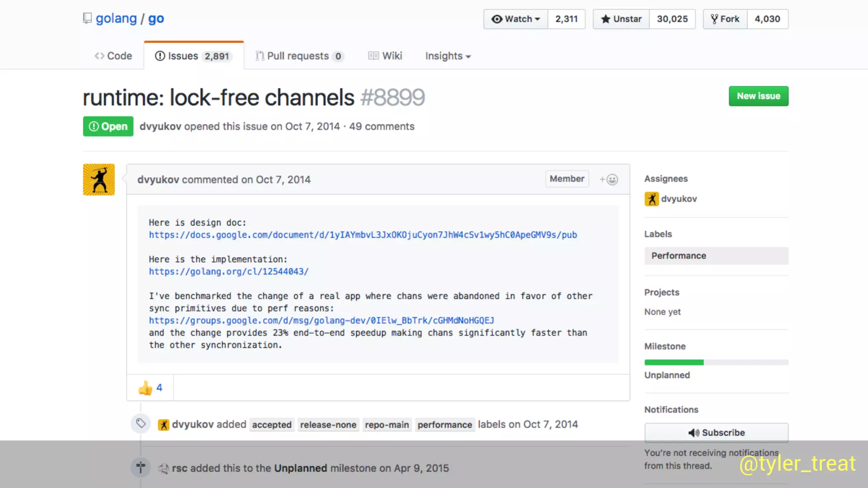The height and width of the screenshot is (488, 868).
Task: Toggle the Unstar button for this repository
Action: tap(621, 19)
